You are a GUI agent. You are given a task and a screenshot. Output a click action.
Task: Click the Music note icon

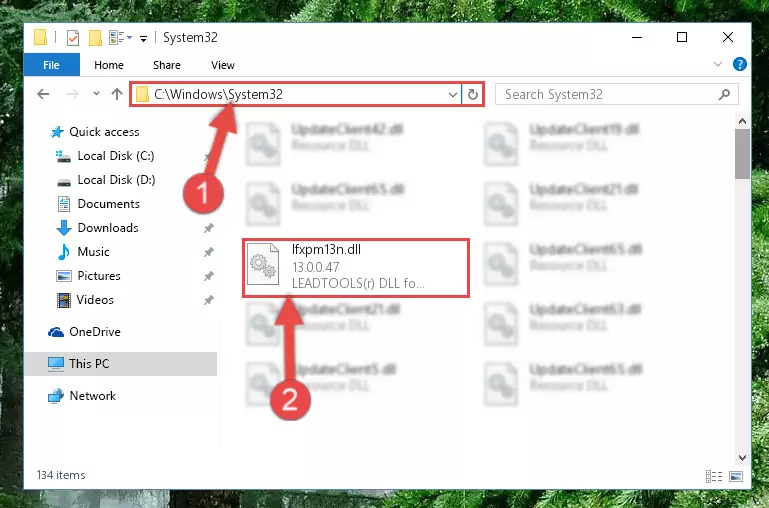coord(63,252)
